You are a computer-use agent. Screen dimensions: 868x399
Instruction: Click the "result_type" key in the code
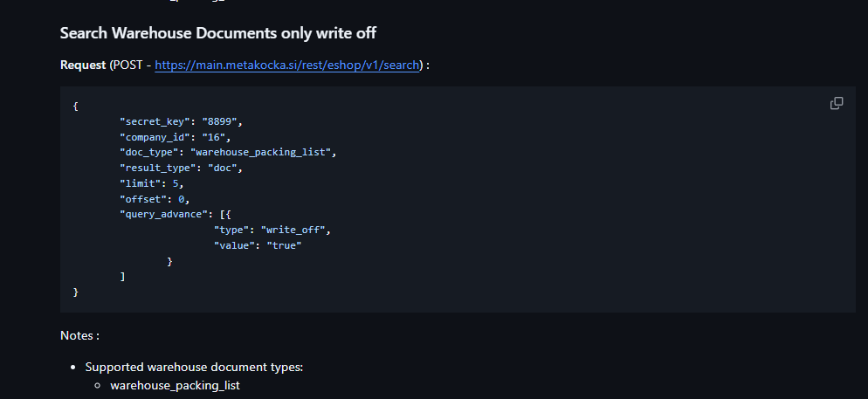pos(158,168)
